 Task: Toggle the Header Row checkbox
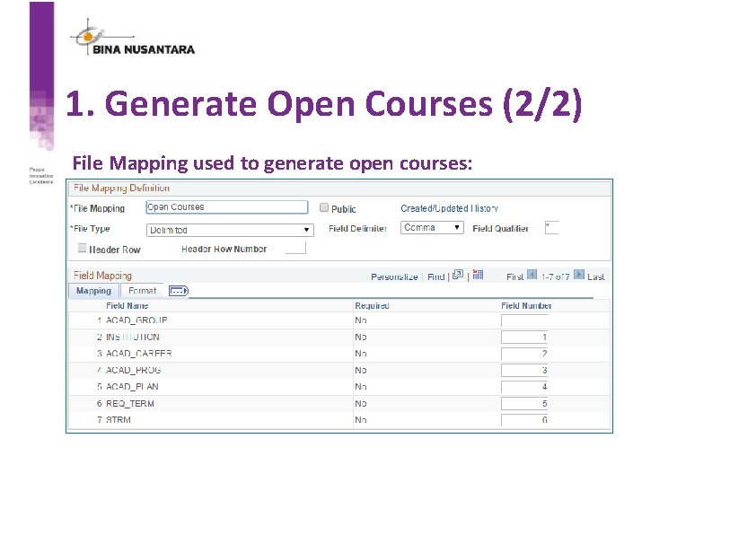82,248
